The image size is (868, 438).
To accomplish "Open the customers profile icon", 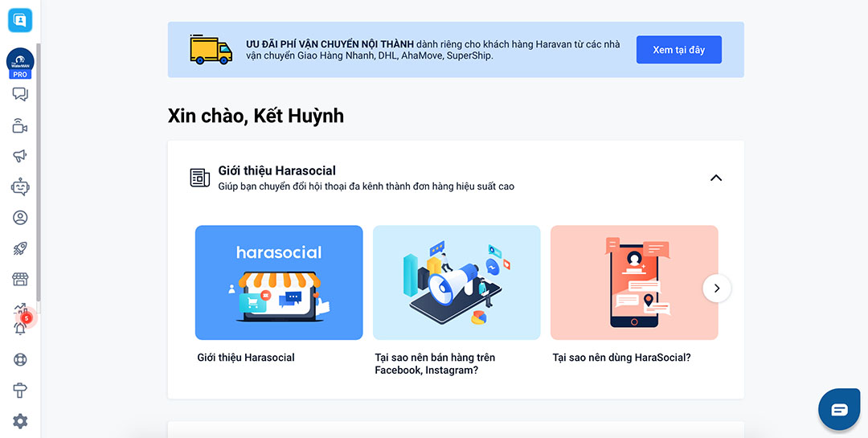I will tap(20, 218).
